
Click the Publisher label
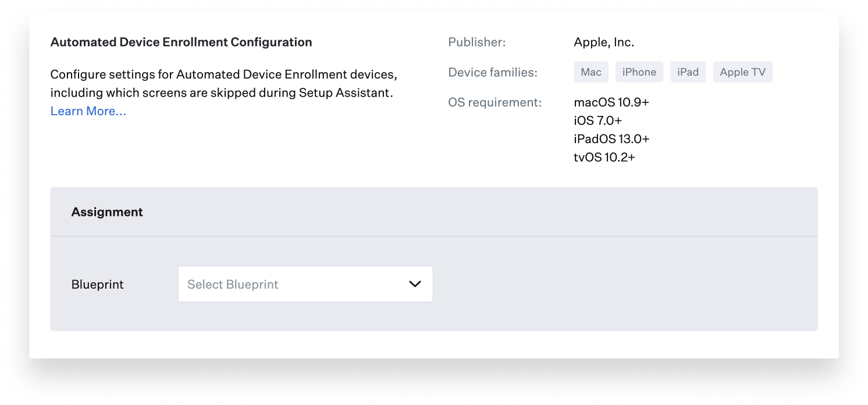click(476, 42)
